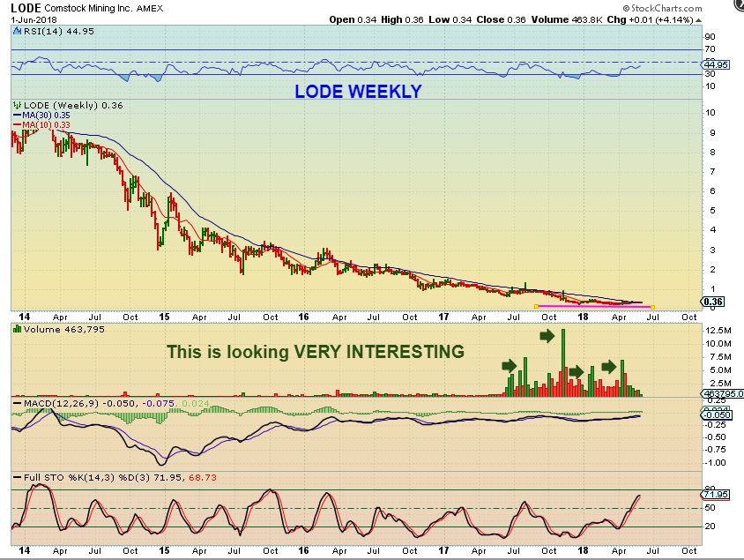Click the RSI(14) 44.95 panel label
Image resolution: width=744 pixels, height=560 pixels.
(x=59, y=32)
